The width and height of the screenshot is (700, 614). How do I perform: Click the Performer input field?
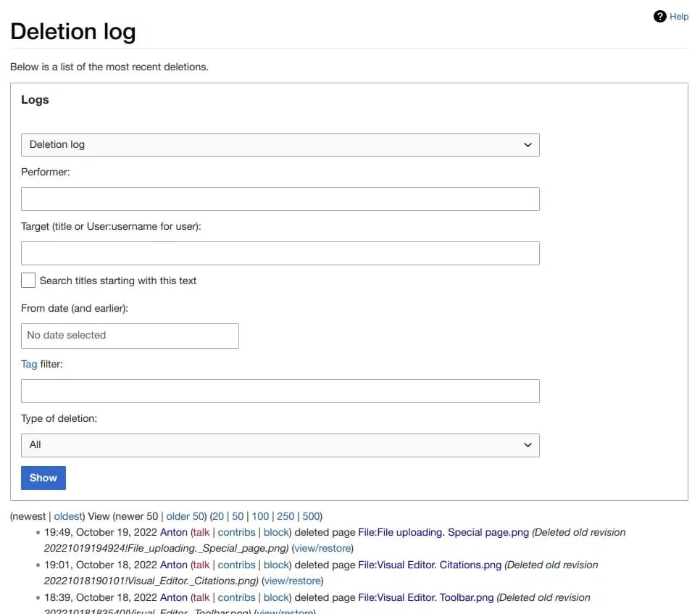280,199
